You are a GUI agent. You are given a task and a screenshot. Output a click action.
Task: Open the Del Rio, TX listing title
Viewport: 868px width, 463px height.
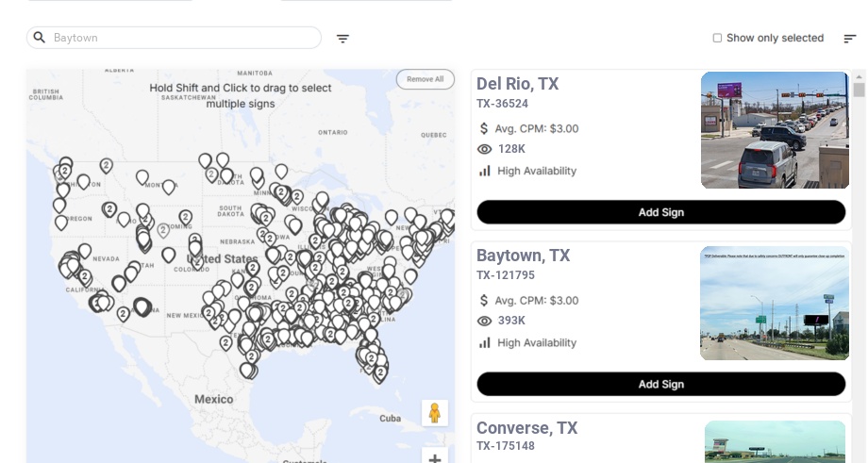tap(517, 84)
